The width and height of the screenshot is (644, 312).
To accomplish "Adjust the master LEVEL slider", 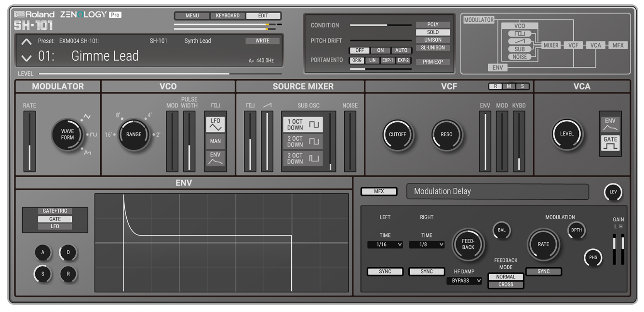I will 160,74.
